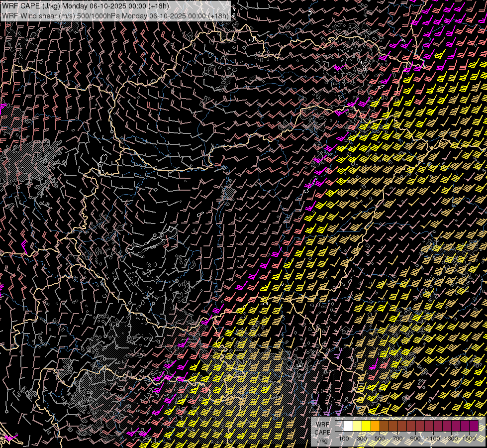Screen dimensions: 487x448
Task: Click the 300 tick label on the color scale
Action: tap(362, 439)
